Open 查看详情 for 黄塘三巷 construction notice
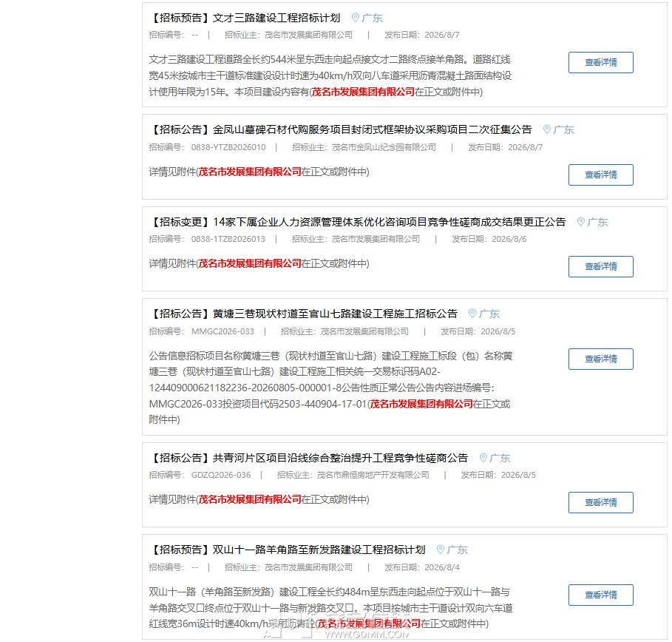The image size is (672, 642). click(x=600, y=359)
